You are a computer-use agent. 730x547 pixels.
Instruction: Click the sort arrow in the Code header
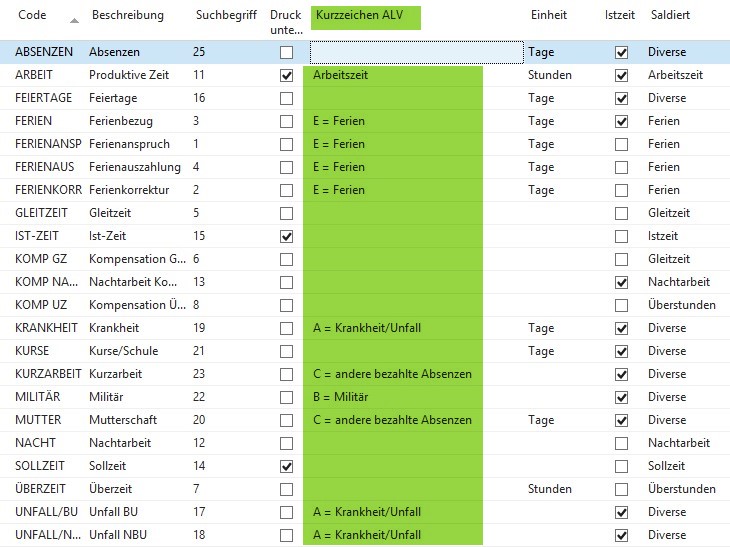coord(74,20)
